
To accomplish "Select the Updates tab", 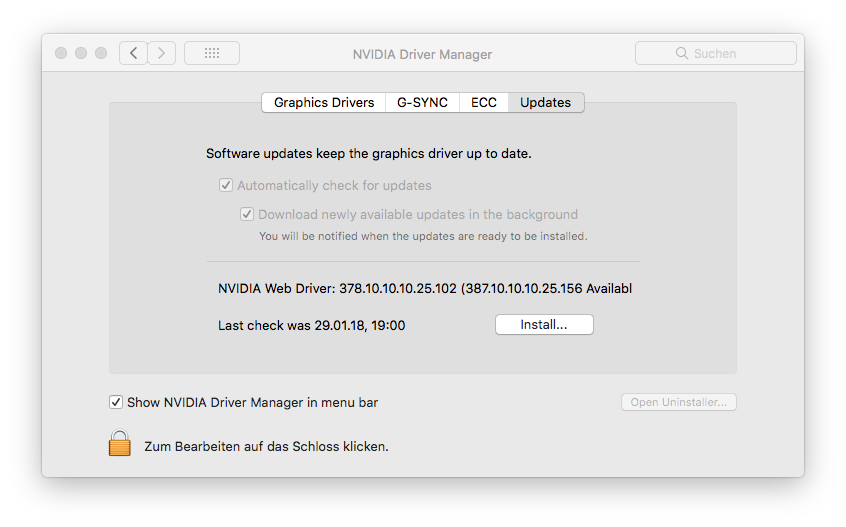I will [x=545, y=102].
